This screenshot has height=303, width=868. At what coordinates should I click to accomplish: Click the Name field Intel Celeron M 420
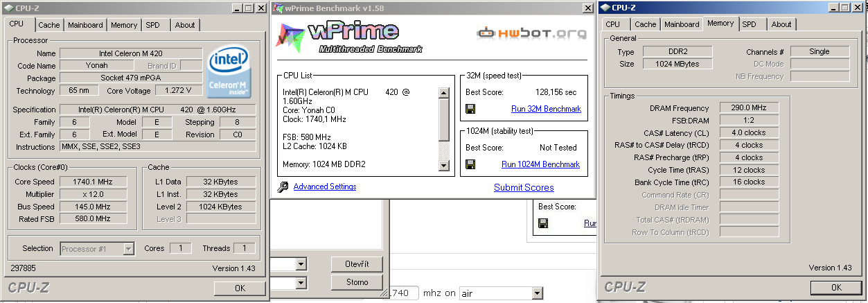(131, 53)
